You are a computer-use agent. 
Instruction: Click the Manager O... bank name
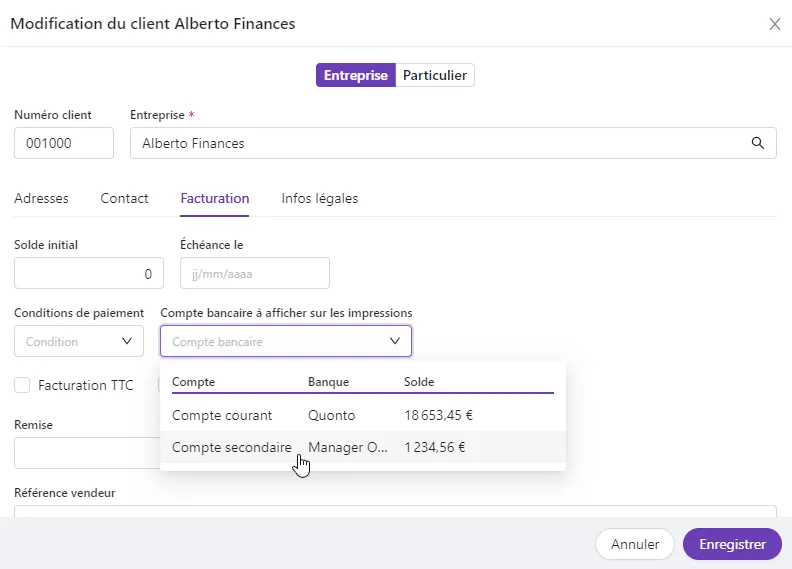click(x=348, y=447)
